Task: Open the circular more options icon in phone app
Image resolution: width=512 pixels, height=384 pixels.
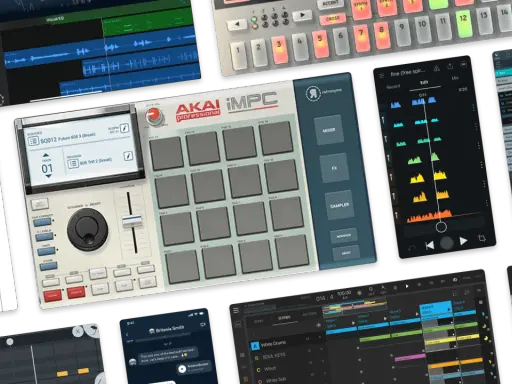Action: coord(464,64)
